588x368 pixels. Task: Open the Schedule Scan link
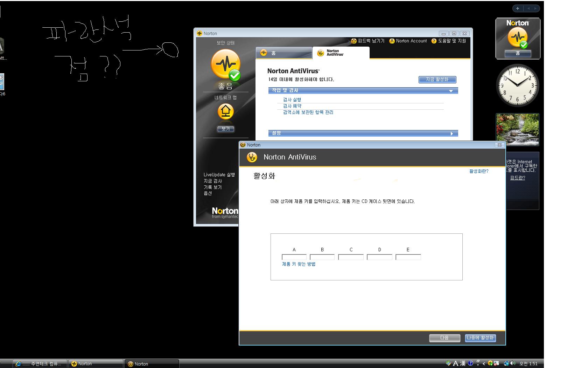click(292, 106)
